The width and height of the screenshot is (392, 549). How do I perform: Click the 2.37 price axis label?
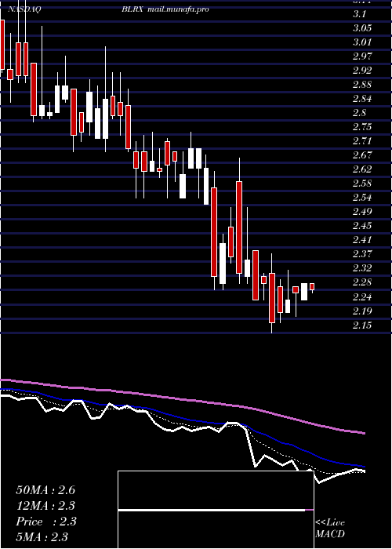(x=362, y=254)
